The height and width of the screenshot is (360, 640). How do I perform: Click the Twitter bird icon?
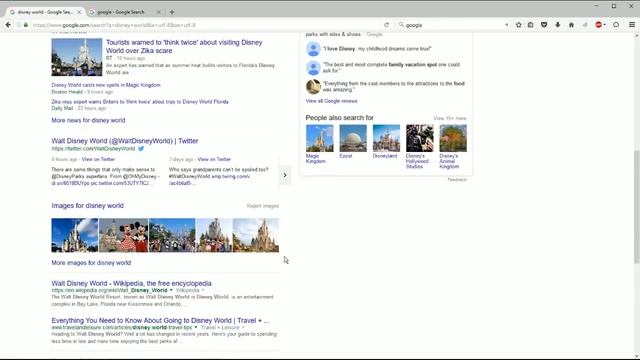(141, 149)
